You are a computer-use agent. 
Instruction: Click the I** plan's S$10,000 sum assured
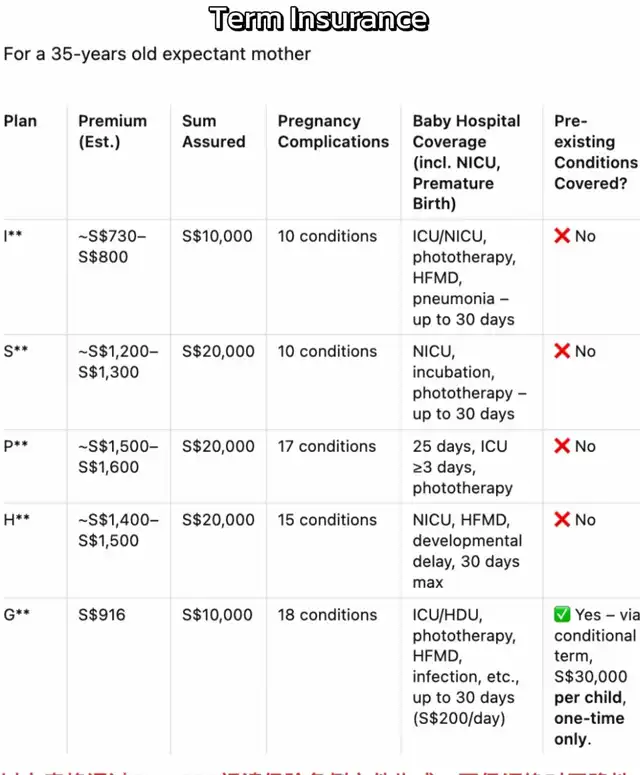(x=217, y=237)
